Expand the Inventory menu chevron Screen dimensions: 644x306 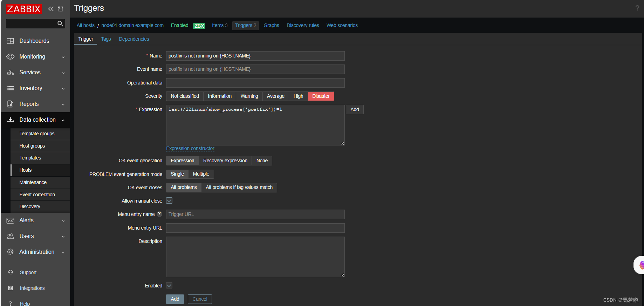point(63,89)
